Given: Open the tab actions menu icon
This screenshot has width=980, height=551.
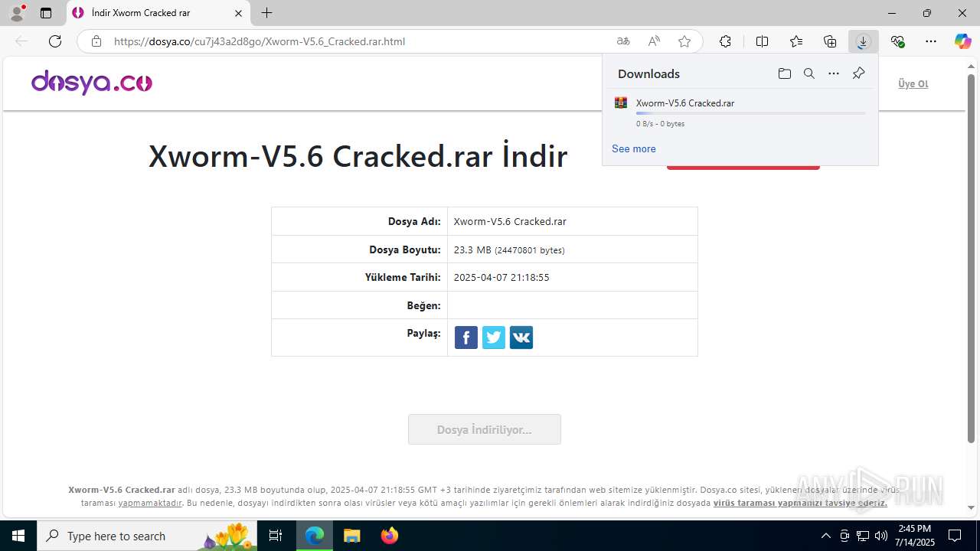Looking at the screenshot, I should coord(46,13).
